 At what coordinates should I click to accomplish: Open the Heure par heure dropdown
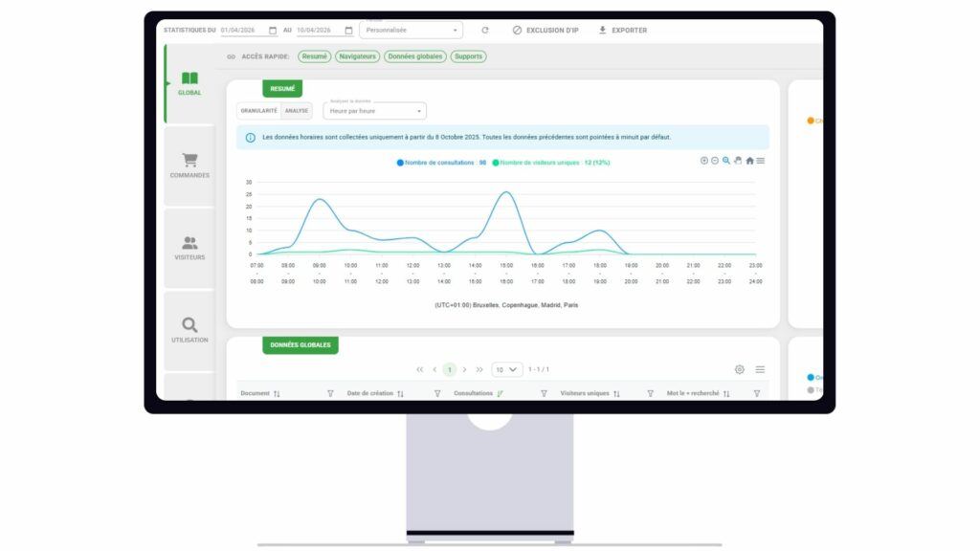click(373, 111)
